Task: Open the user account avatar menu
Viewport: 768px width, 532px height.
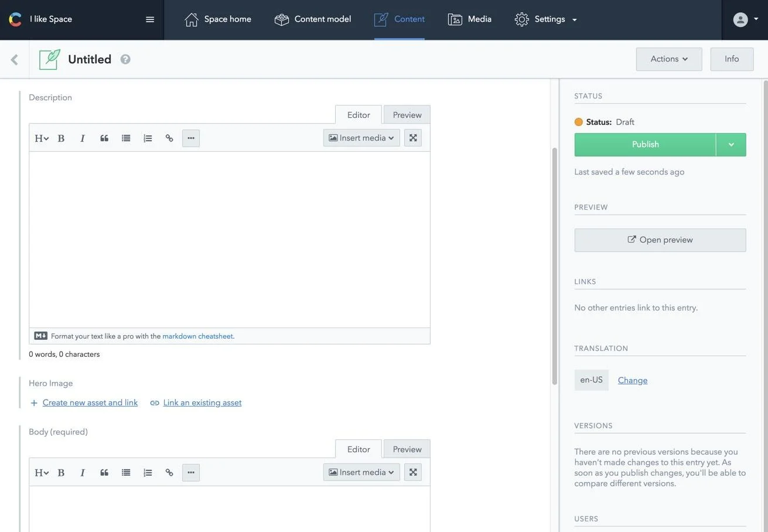Action: (x=745, y=19)
